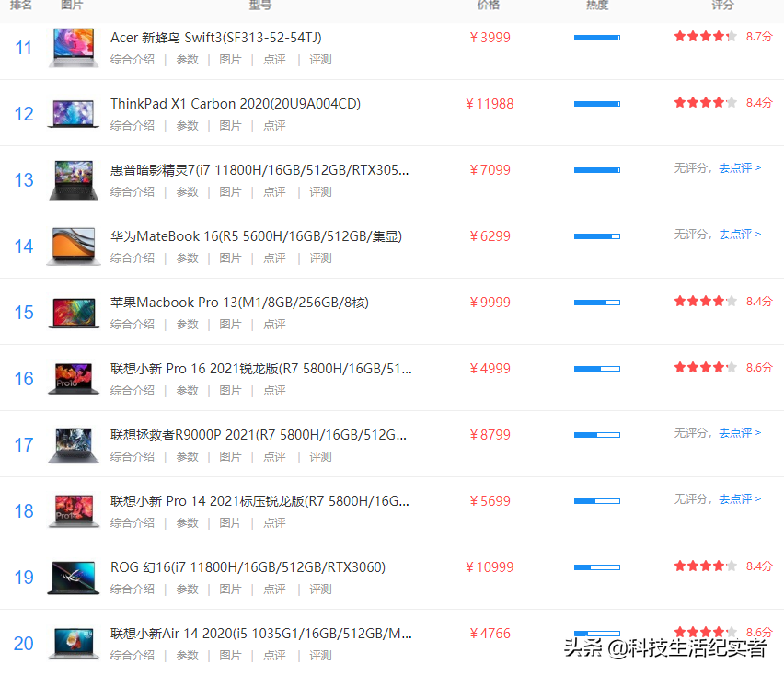Open the 惠普暗影精灵7 product thumbnail
The height and width of the screenshot is (675, 784).
point(74,180)
